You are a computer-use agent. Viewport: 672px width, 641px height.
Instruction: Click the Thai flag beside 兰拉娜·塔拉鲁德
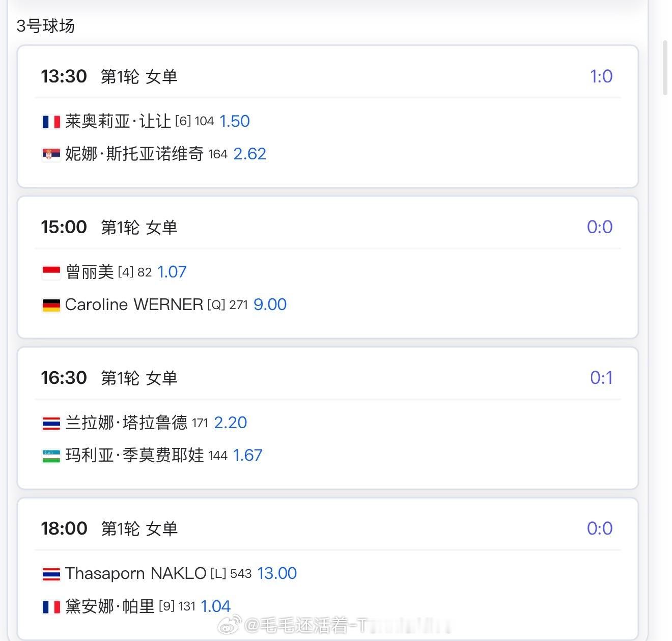coord(51,423)
